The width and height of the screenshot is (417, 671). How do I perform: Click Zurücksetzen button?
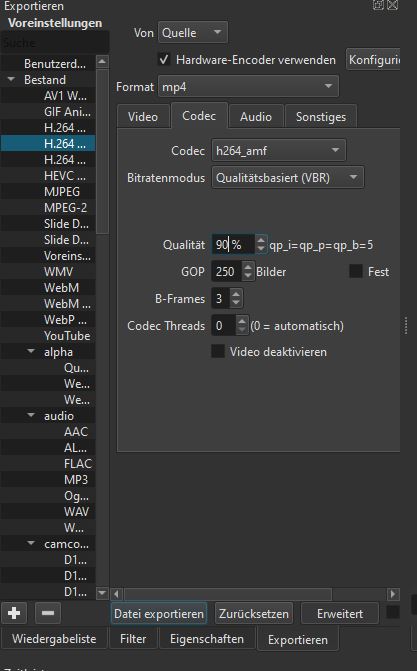[254, 614]
